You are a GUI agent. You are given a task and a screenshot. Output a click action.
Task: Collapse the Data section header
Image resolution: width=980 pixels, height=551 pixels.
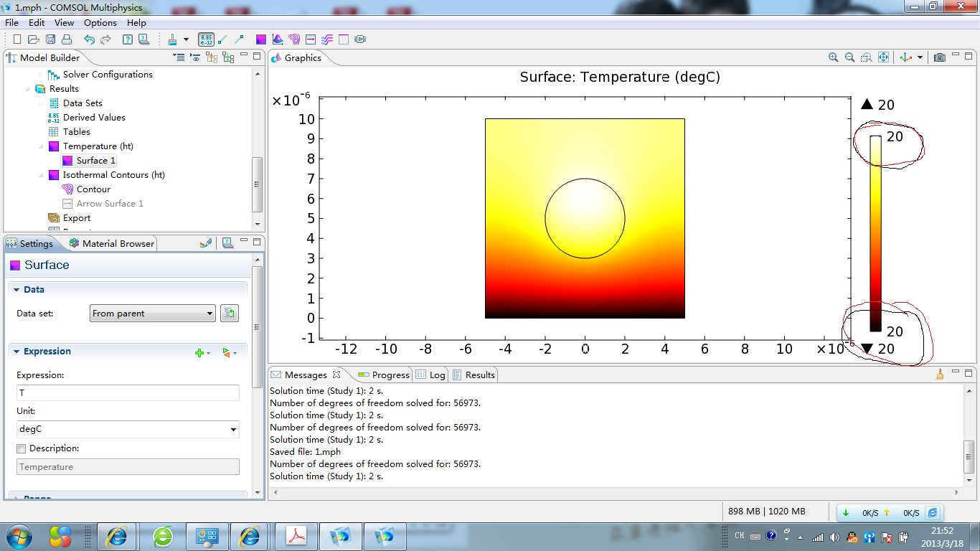point(17,290)
